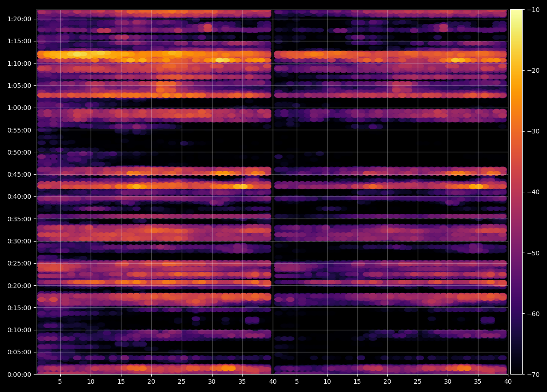The height and width of the screenshot is (392, 547).
Task: Select the 1:10:00 y-axis tick label
Action: pyautogui.click(x=19, y=63)
